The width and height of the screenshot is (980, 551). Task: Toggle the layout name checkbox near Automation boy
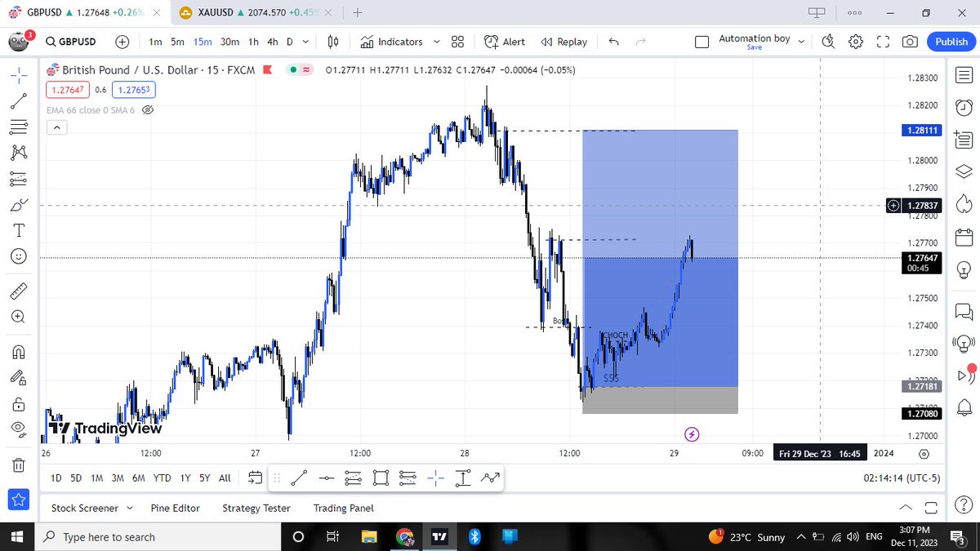pos(702,42)
